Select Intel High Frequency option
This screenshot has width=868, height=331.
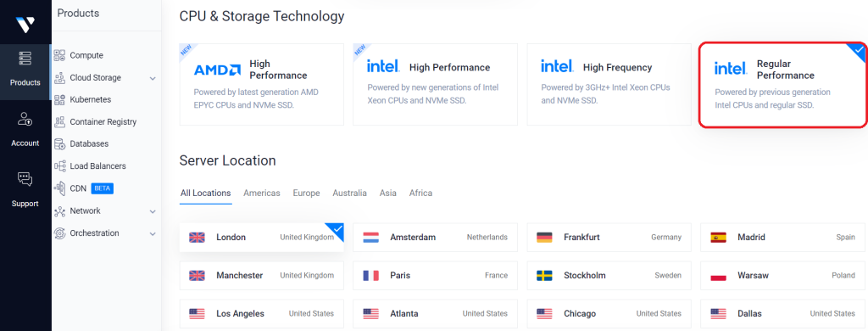point(609,84)
